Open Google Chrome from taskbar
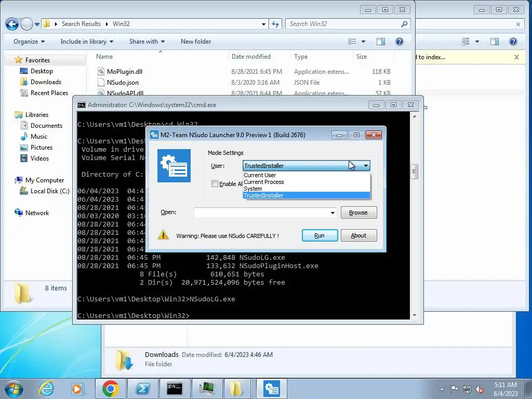 click(110, 389)
